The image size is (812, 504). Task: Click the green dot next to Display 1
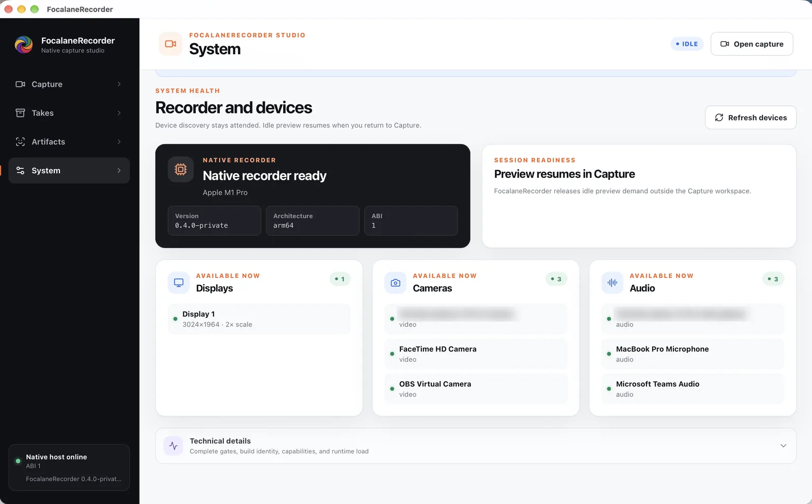pos(175,319)
